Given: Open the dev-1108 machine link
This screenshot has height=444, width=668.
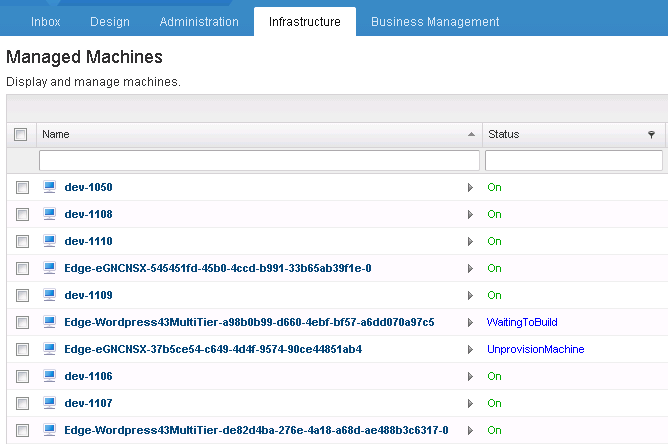Looking at the screenshot, I should pyautogui.click(x=88, y=214).
